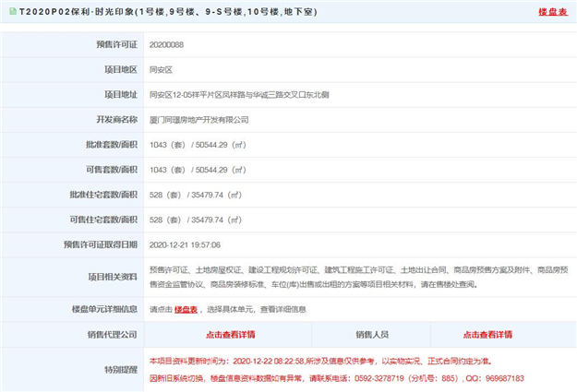This screenshot has height=392, width=577.
Task: Click the 开发商名称 label
Action: [x=116, y=120]
